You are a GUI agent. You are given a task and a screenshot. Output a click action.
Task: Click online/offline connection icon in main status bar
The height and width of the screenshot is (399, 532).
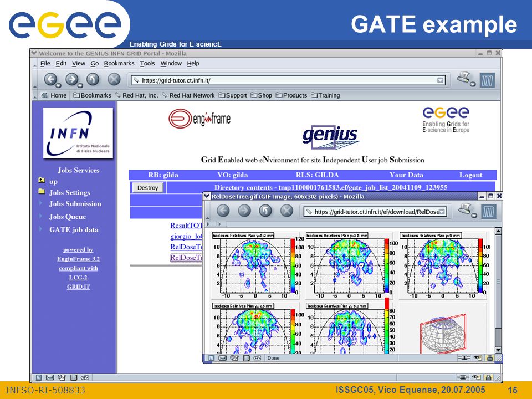[463, 377]
